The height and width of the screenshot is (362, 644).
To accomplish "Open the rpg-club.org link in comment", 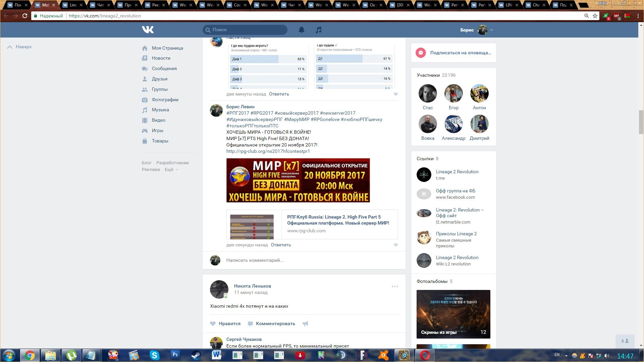I will (268, 152).
